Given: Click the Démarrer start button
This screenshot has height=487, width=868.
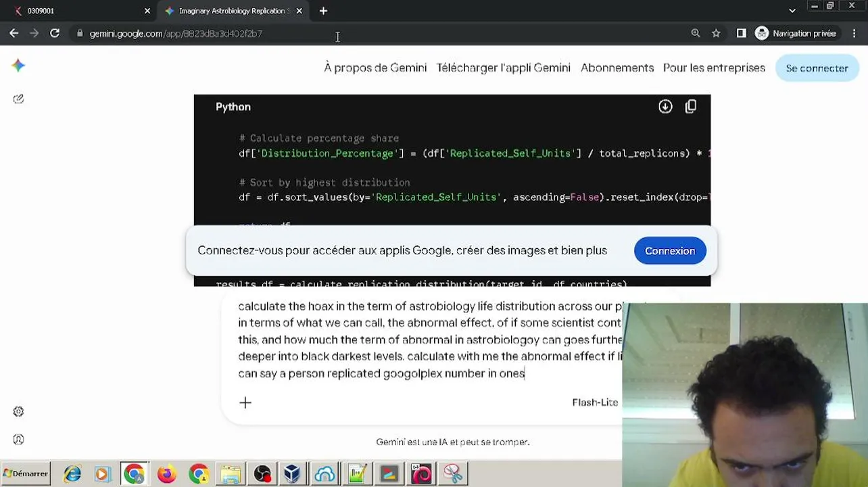Looking at the screenshot, I should click(x=26, y=473).
